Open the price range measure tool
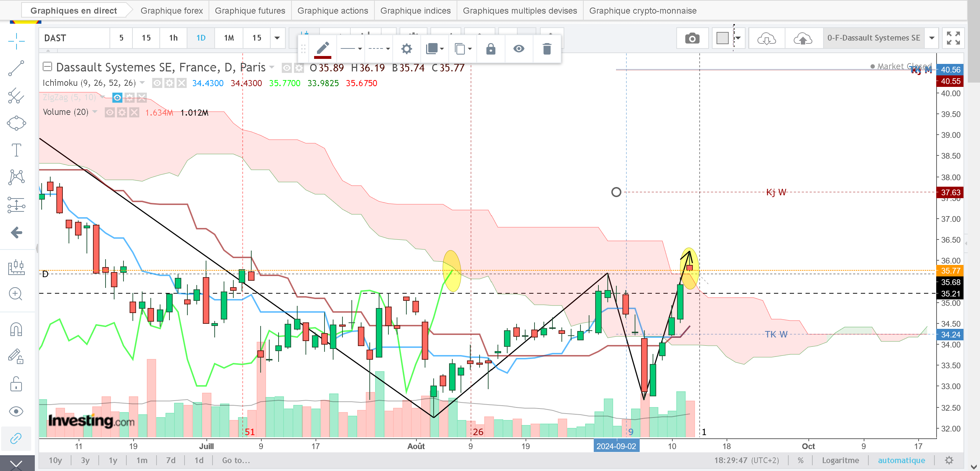 [16, 267]
